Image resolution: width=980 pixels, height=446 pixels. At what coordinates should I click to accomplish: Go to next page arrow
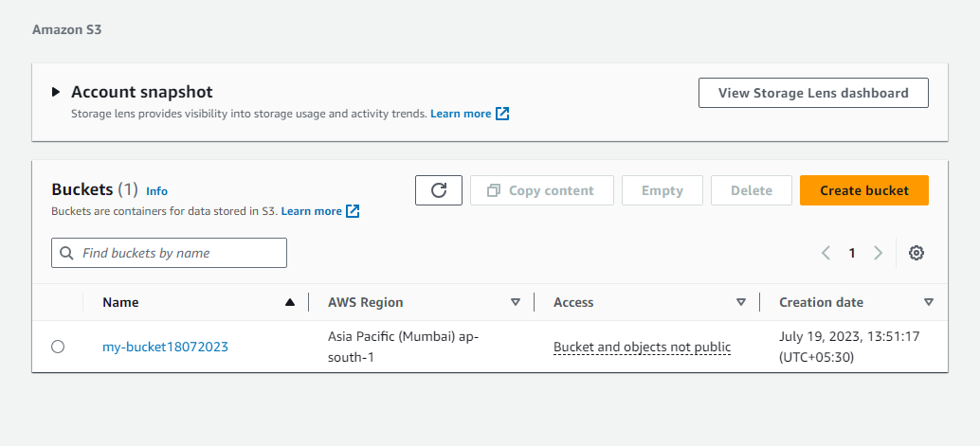click(879, 253)
